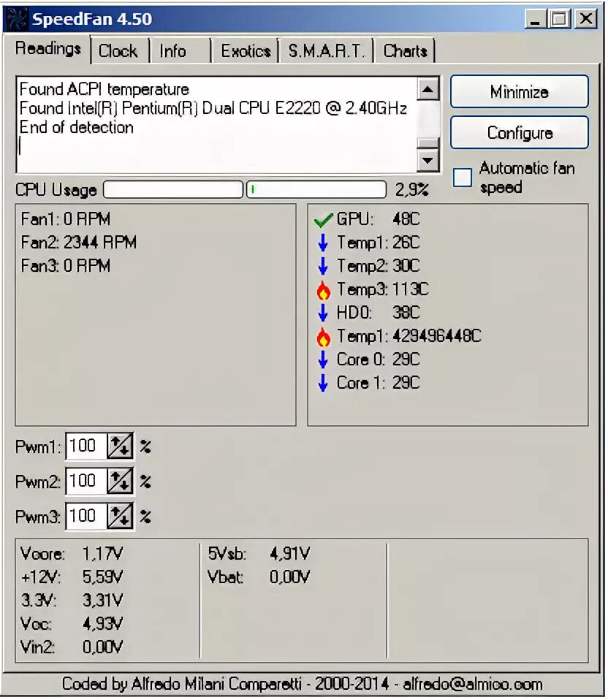Screen dimensions: 608x700
Task: Click the flame icon beside Temp3: 113C
Action: pos(323,290)
